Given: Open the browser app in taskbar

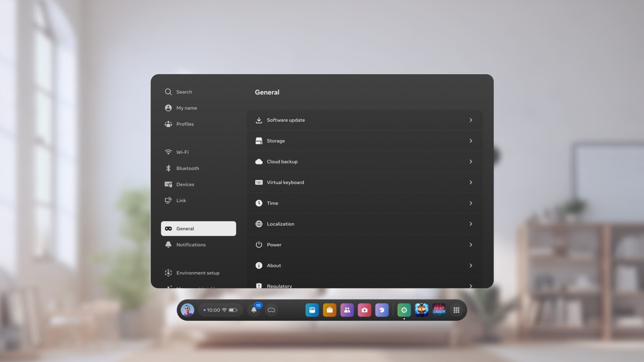Looking at the screenshot, I should (382, 310).
